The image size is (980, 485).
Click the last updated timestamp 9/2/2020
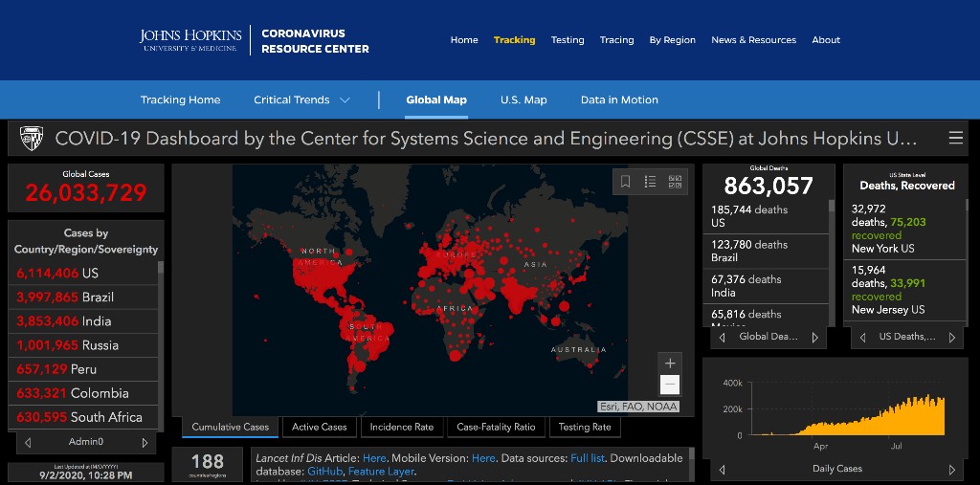point(86,475)
